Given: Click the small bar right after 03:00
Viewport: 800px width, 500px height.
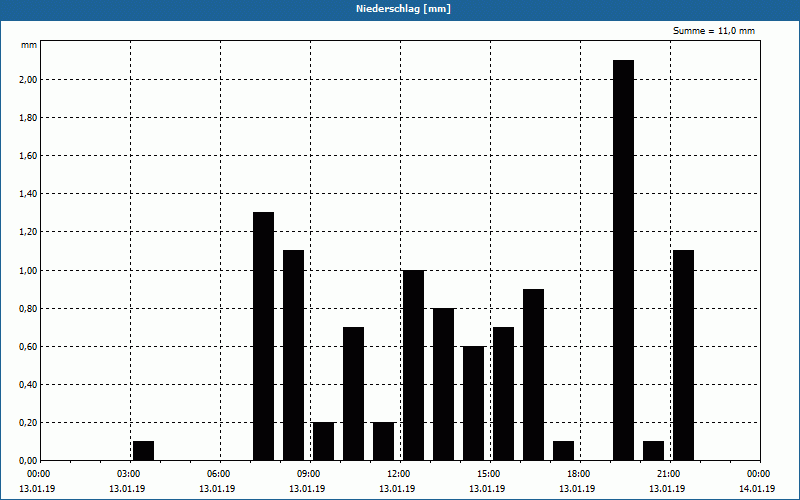Looking at the screenshot, I should [143, 451].
